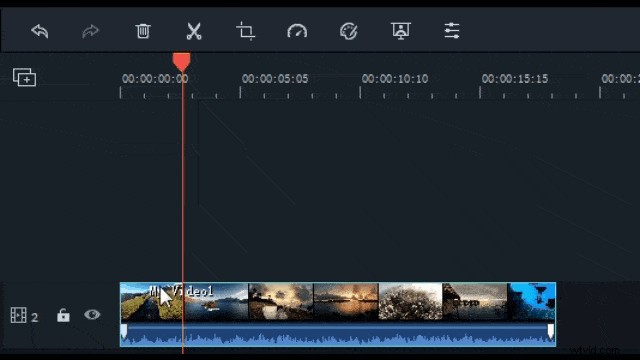Delete selected clip with trash icon
Screen dimensions: 640x360
click(x=143, y=31)
